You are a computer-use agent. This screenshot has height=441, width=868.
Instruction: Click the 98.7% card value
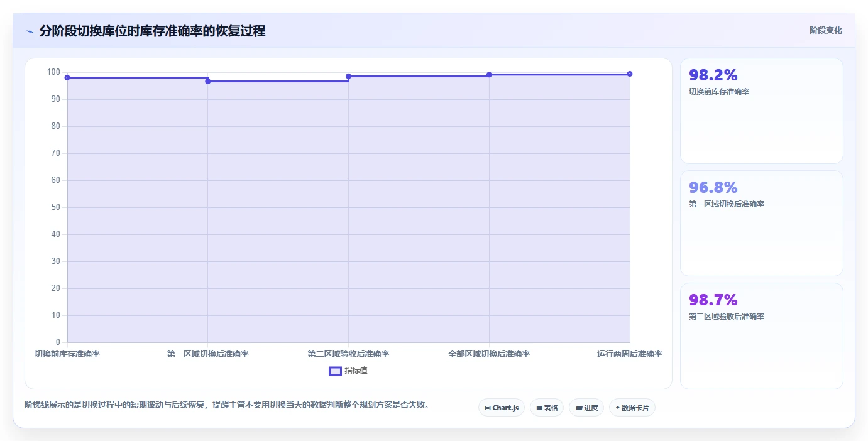713,300
